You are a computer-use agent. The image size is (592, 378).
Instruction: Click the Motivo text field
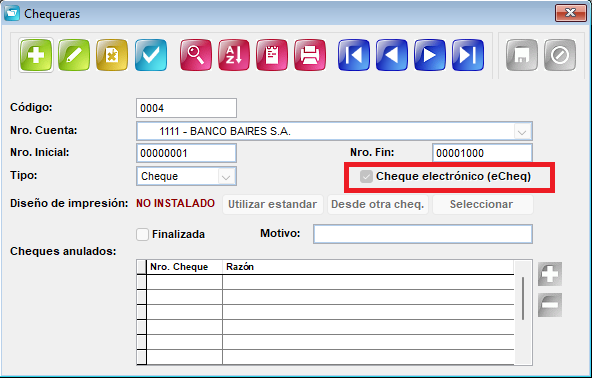pyautogui.click(x=423, y=234)
